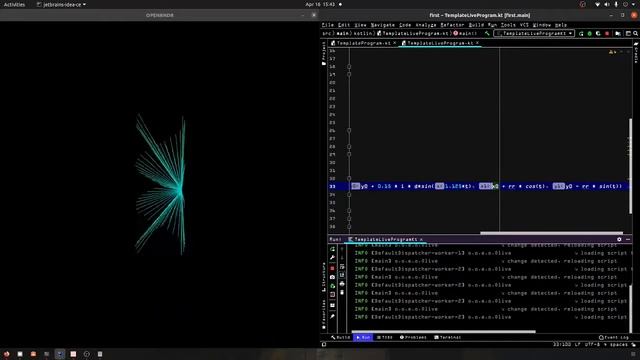
Task: Open the TemplateLiveProgramKt run configuration dropdown
Action: coord(534,33)
